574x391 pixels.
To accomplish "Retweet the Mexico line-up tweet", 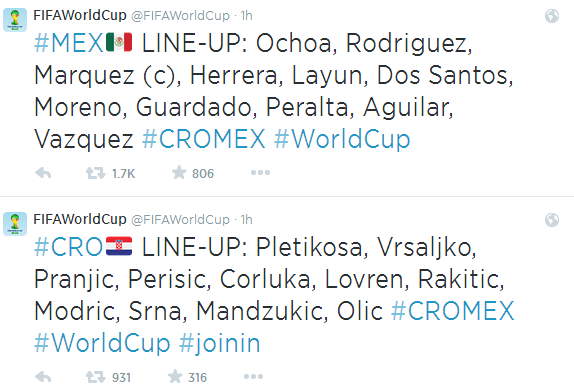I will click(96, 173).
